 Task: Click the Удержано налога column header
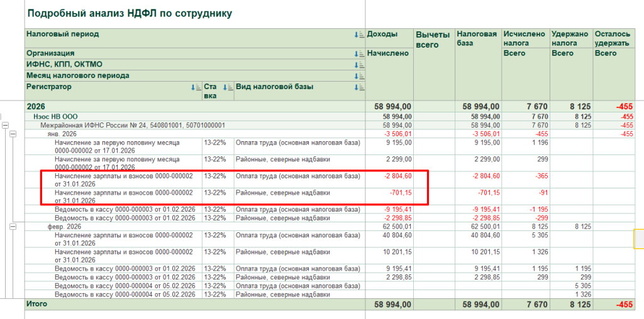pyautogui.click(x=569, y=38)
